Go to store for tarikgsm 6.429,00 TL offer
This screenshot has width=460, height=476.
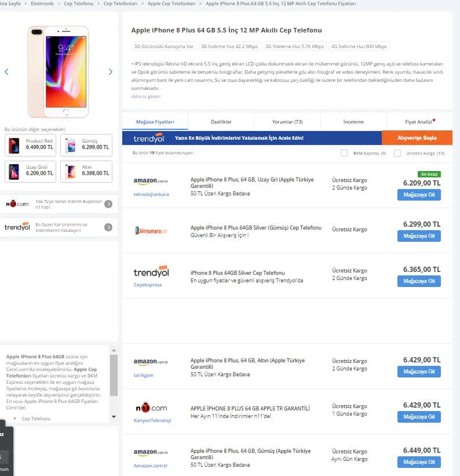[419, 372]
